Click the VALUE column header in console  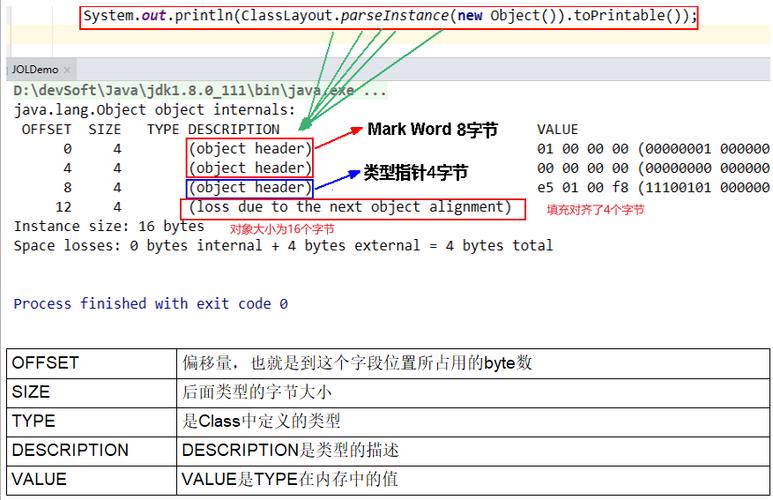click(557, 130)
